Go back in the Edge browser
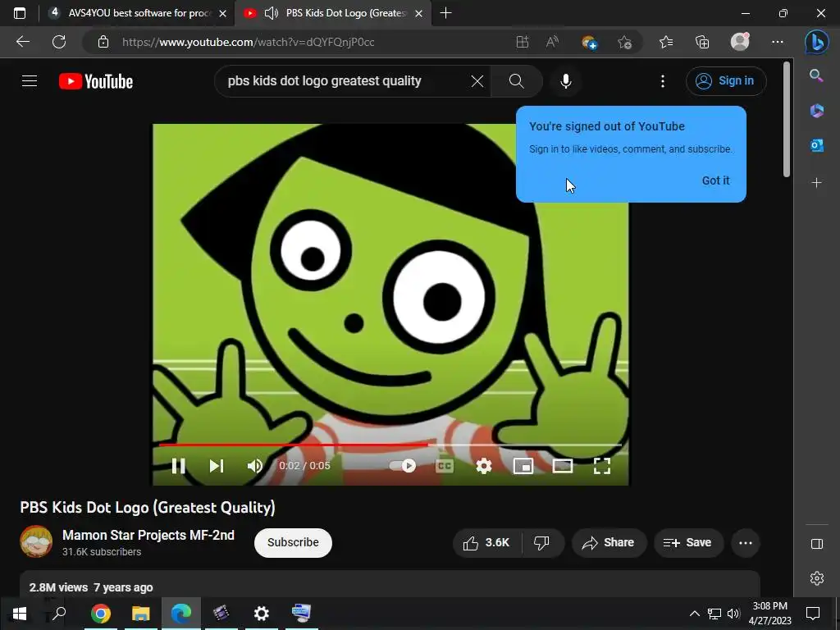The height and width of the screenshot is (630, 840). (x=22, y=42)
